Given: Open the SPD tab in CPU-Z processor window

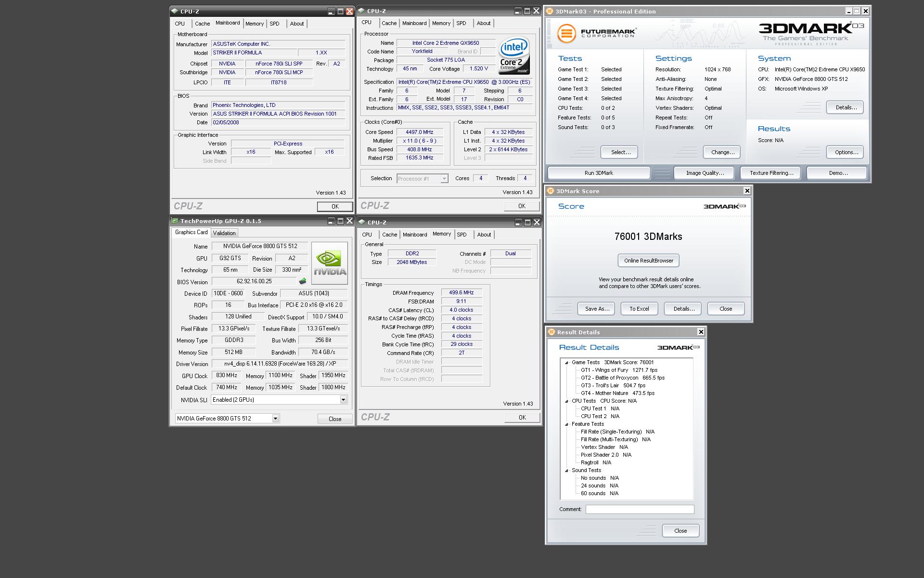Looking at the screenshot, I should click(x=461, y=23).
